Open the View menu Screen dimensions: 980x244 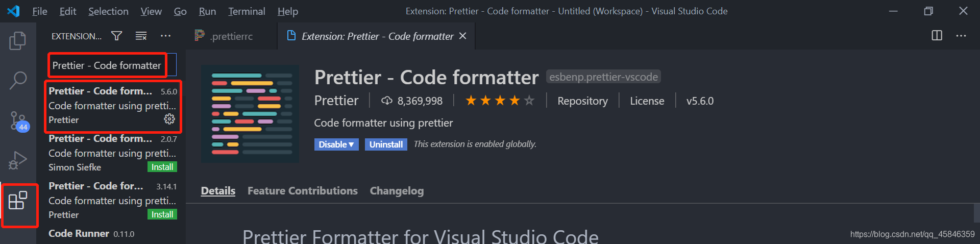coord(151,11)
